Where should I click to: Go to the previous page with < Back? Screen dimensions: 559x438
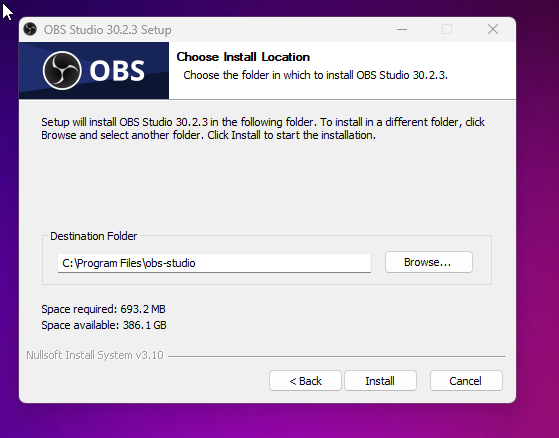305,381
